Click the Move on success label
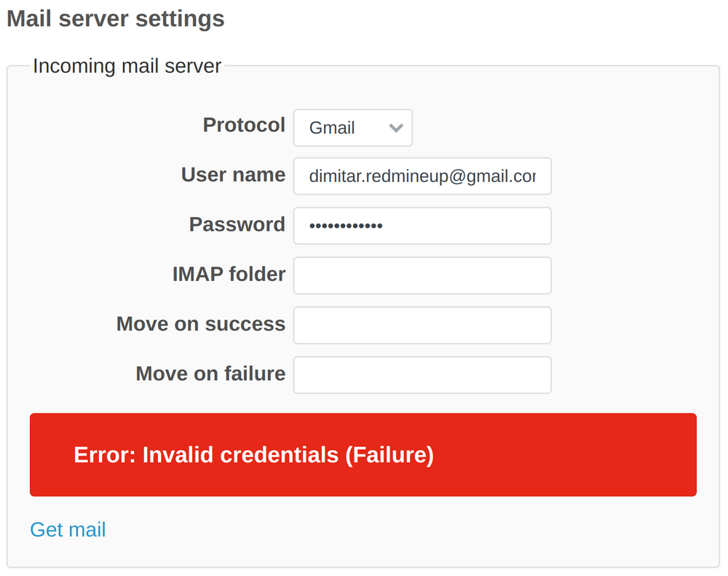This screenshot has width=728, height=576. coord(201,323)
